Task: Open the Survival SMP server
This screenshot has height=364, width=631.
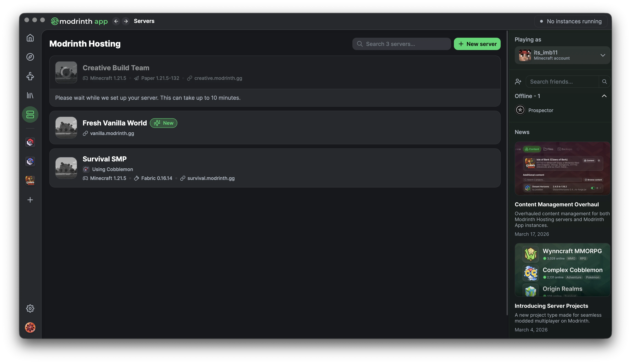Action: pyautogui.click(x=275, y=168)
